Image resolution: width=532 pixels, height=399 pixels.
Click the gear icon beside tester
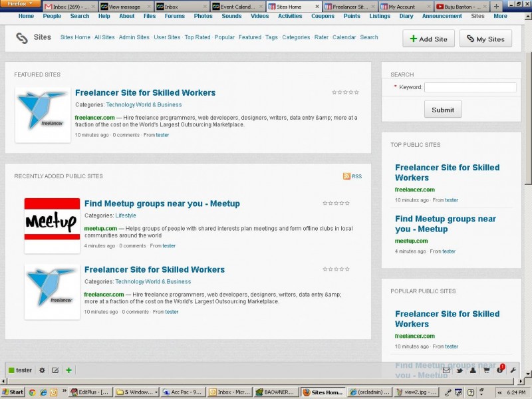43,370
